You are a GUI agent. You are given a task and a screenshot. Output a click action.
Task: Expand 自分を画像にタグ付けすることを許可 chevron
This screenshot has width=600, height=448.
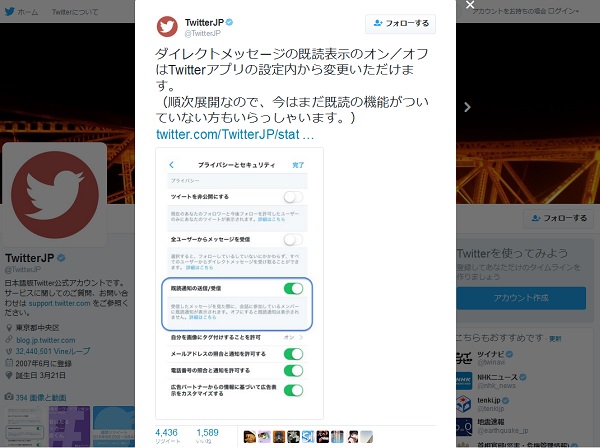(x=301, y=337)
